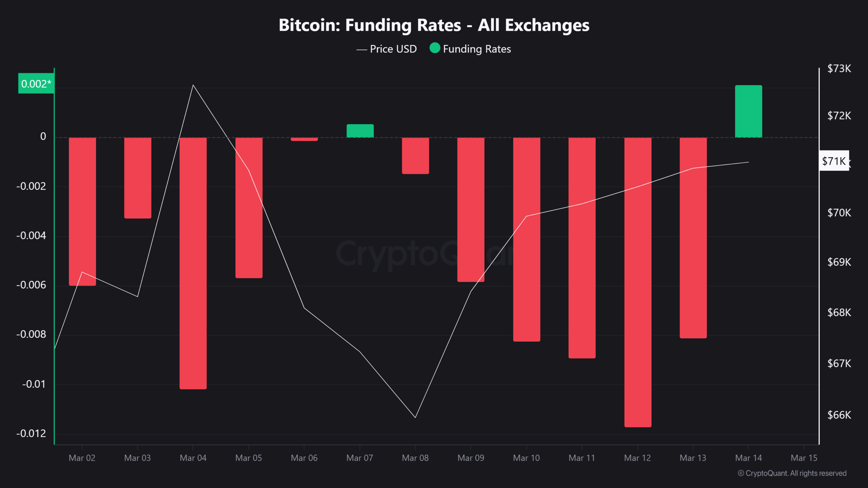Click the $66K price axis label
Viewport: 868px width, 488px height.
click(x=839, y=415)
